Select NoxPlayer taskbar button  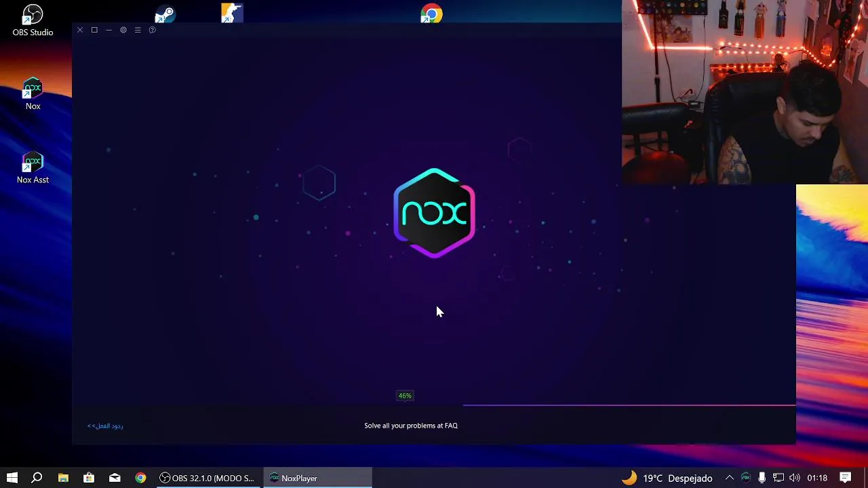click(x=317, y=478)
